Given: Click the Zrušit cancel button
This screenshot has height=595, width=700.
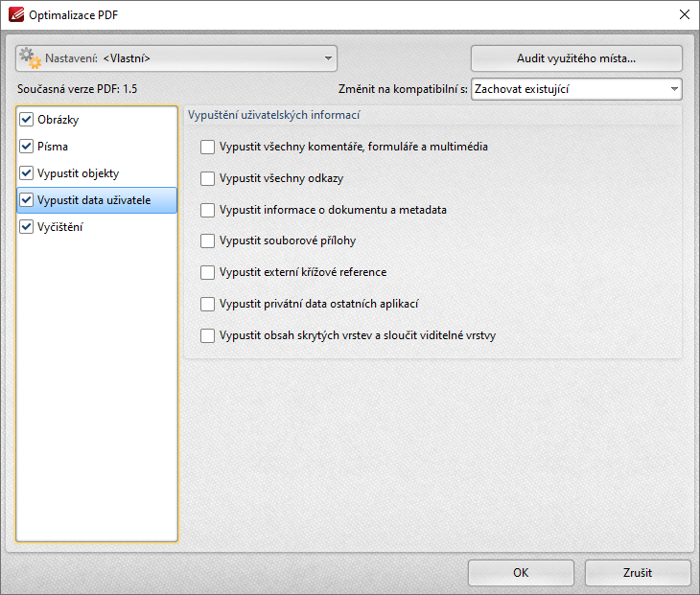Looking at the screenshot, I should [x=638, y=573].
